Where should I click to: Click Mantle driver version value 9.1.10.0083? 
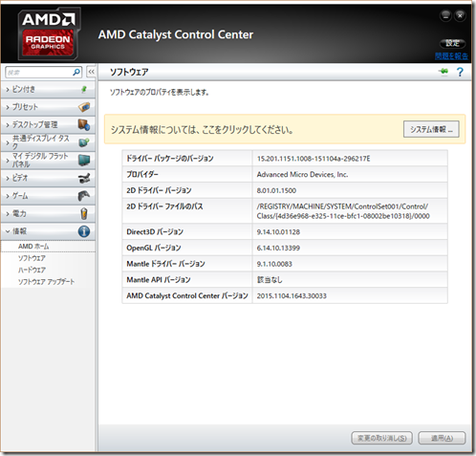[274, 264]
